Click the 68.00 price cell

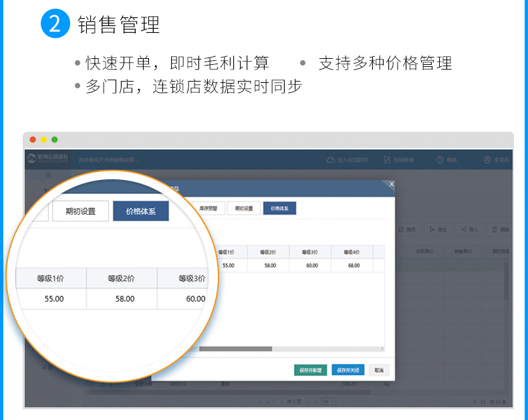352,266
